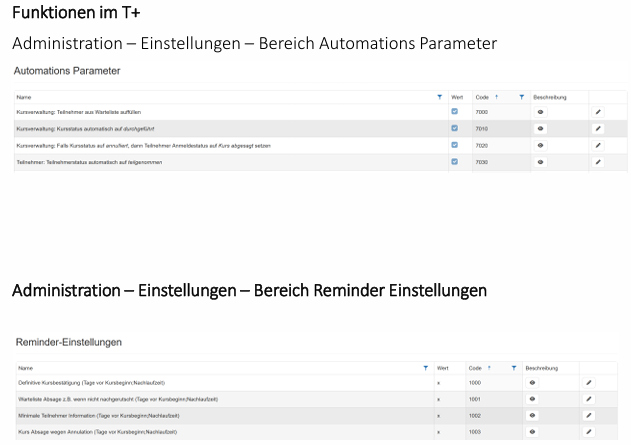Toggle checkbox for Warteliste auffüllen parameter
This screenshot has height=445, width=631.
pyautogui.click(x=455, y=112)
